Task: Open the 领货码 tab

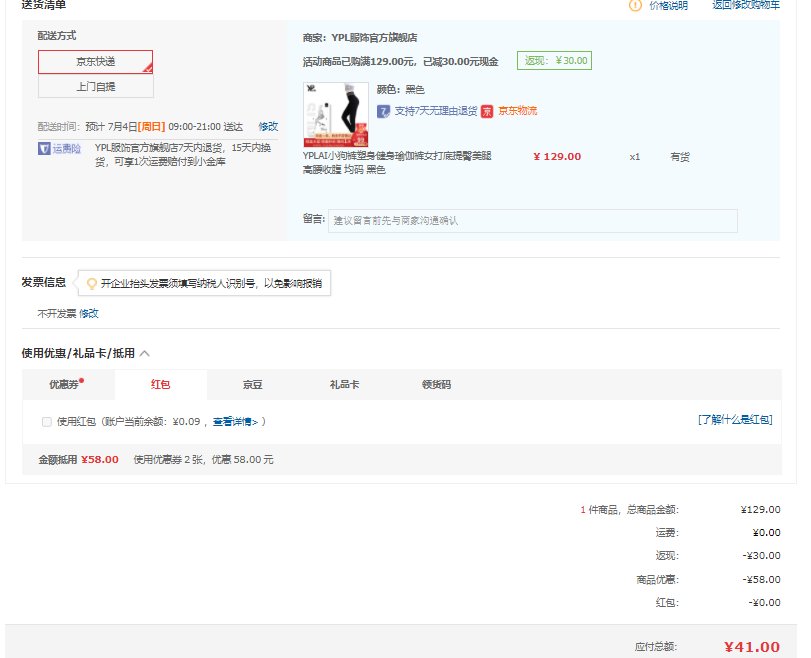Action: (x=436, y=385)
